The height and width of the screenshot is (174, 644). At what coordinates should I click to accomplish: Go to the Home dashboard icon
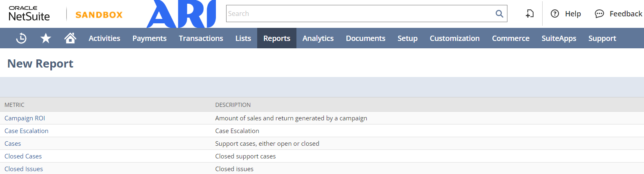click(x=70, y=38)
